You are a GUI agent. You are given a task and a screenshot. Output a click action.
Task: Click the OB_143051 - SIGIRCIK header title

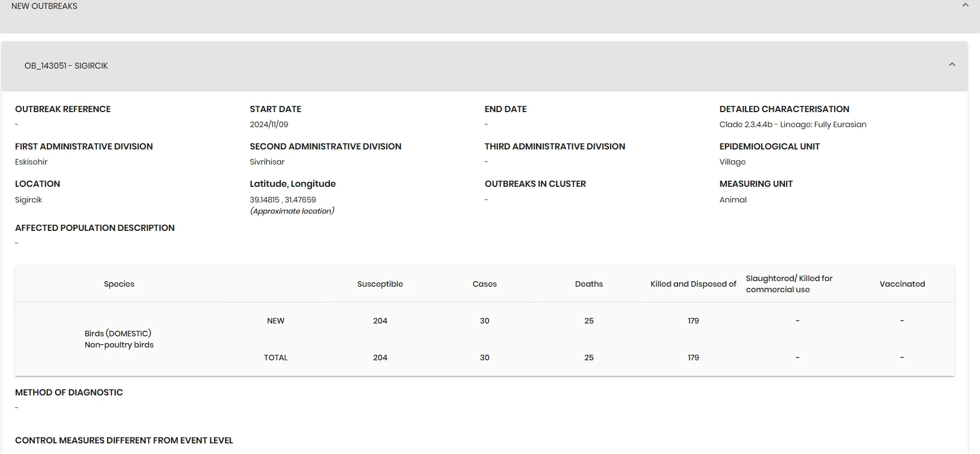[x=66, y=66]
